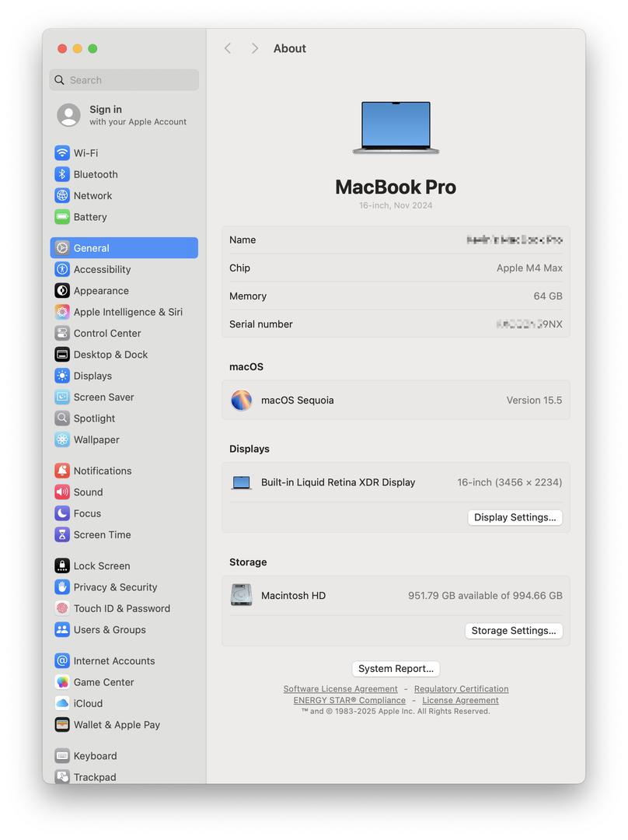Open Privacy & Security pane
This screenshot has width=628, height=840.
(x=115, y=587)
